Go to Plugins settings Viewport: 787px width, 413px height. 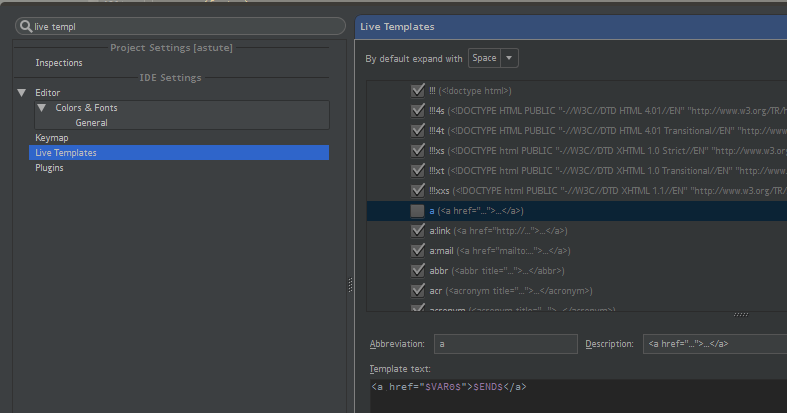[49, 168]
